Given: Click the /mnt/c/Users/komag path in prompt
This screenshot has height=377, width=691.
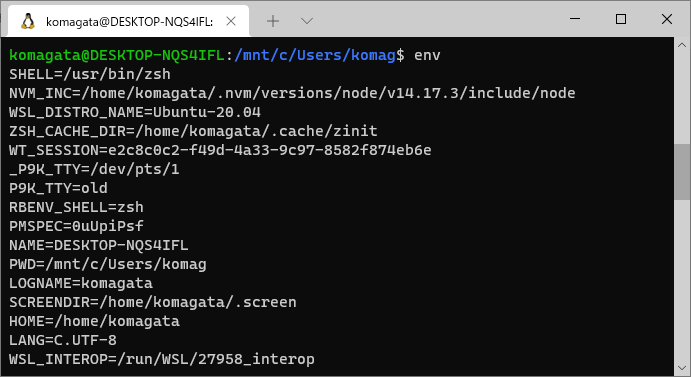Looking at the screenshot, I should pyautogui.click(x=315, y=55).
